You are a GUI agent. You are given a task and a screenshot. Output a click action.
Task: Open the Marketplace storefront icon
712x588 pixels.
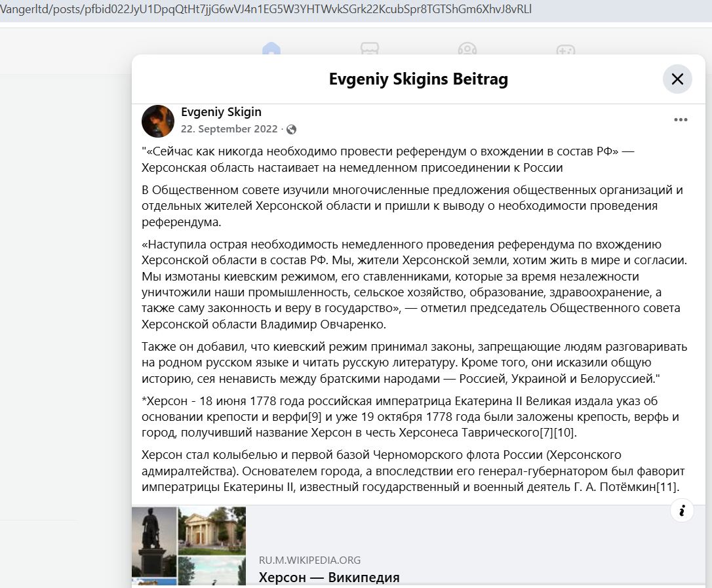(x=369, y=50)
